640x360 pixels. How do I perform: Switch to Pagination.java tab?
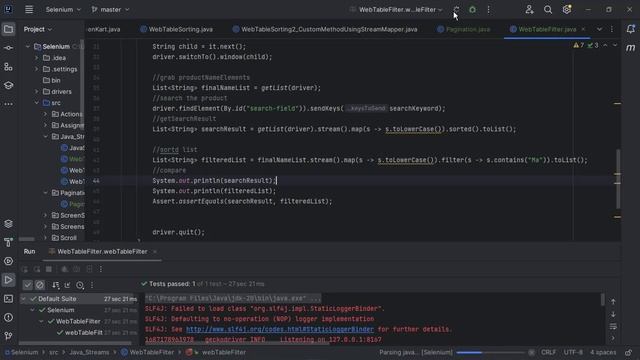click(464, 29)
